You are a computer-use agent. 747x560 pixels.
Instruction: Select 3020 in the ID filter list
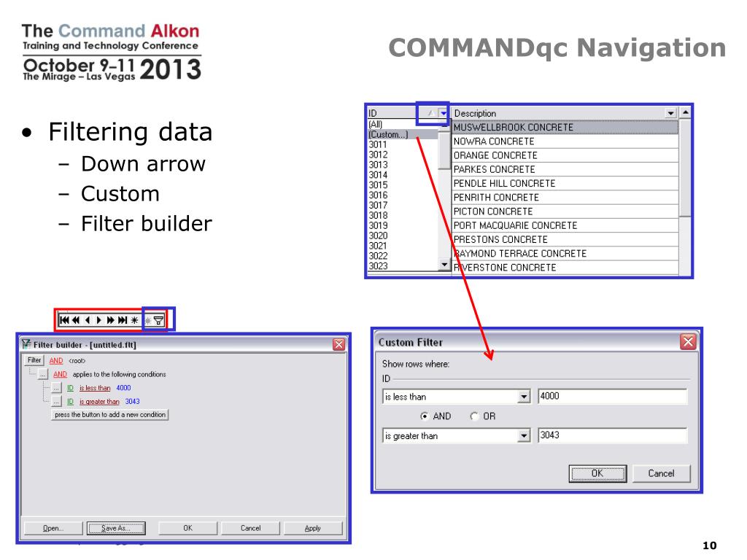378,236
